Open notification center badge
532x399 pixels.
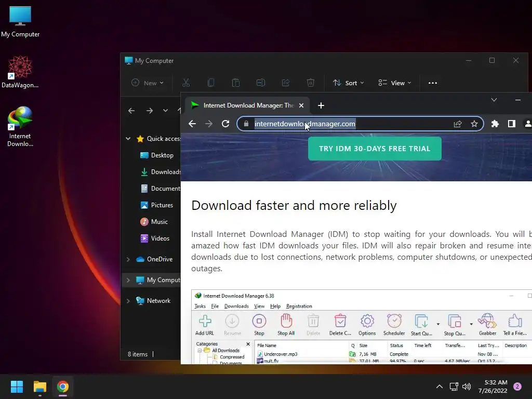(517, 387)
